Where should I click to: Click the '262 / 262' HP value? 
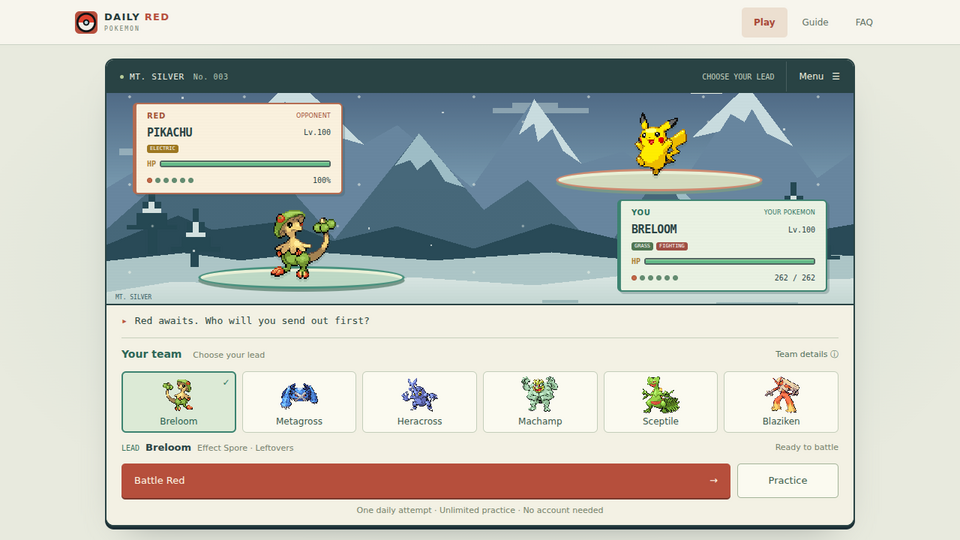[794, 277]
